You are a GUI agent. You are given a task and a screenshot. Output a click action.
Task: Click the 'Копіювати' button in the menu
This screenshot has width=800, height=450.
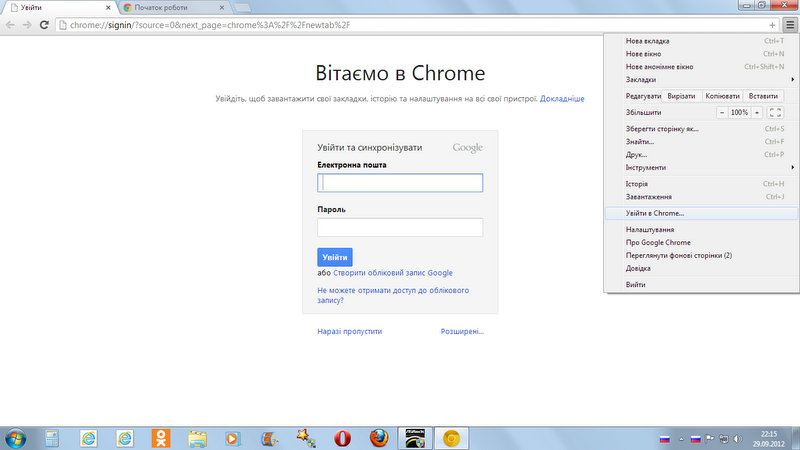722,96
